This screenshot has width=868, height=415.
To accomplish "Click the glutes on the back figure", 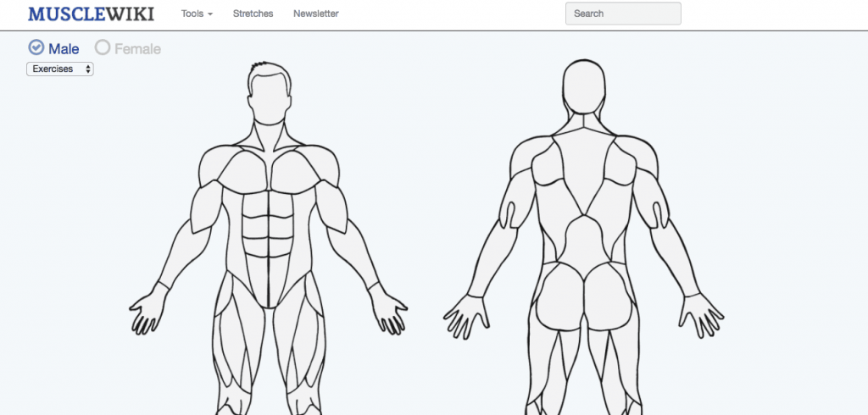I will (x=584, y=297).
